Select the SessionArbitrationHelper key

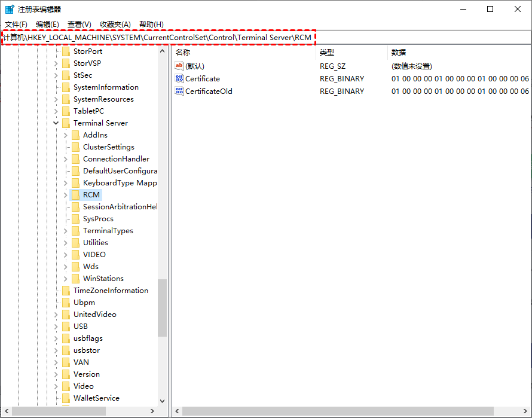click(x=120, y=207)
